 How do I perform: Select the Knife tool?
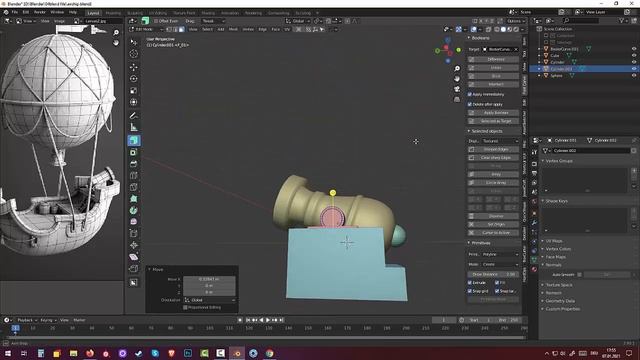tap(133, 187)
